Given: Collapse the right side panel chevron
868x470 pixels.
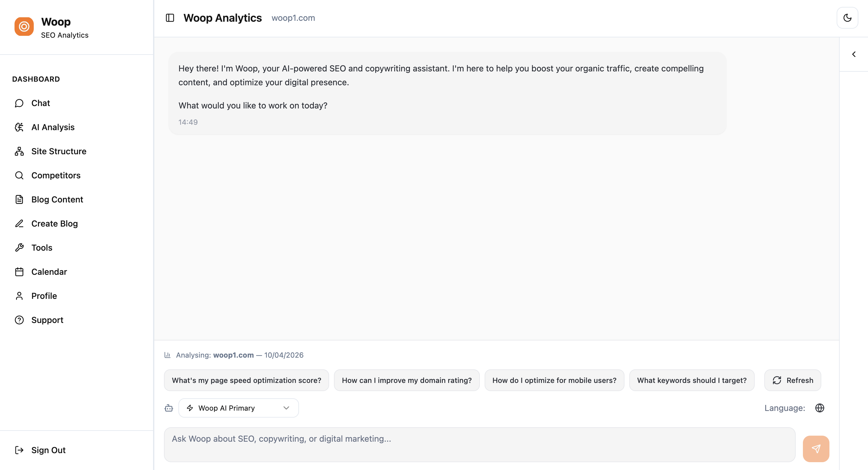Looking at the screenshot, I should 854,54.
